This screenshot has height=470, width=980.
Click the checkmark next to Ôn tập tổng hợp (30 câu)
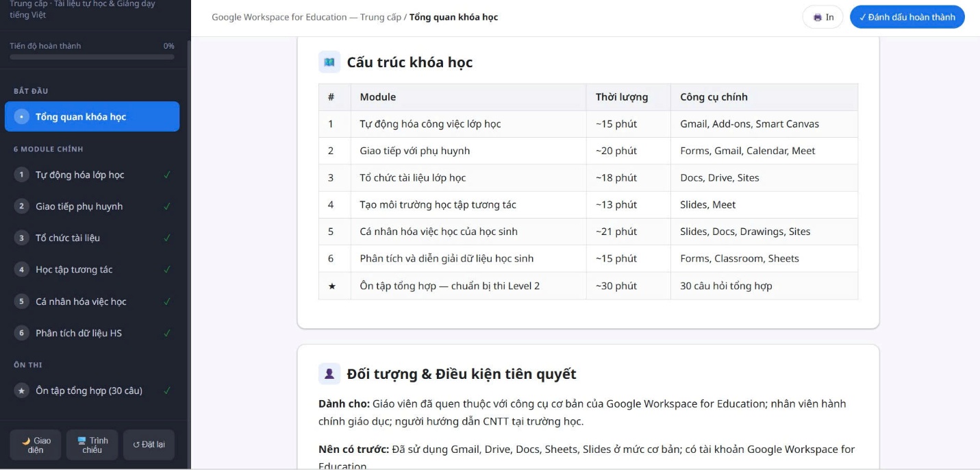click(x=167, y=391)
